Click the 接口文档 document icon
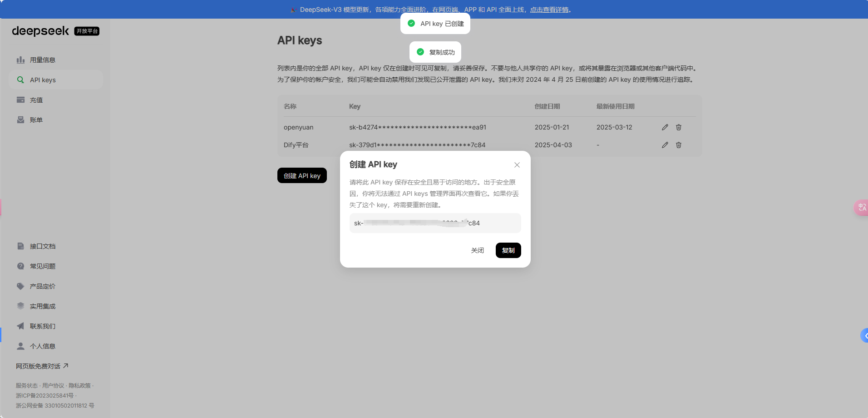 click(x=20, y=246)
